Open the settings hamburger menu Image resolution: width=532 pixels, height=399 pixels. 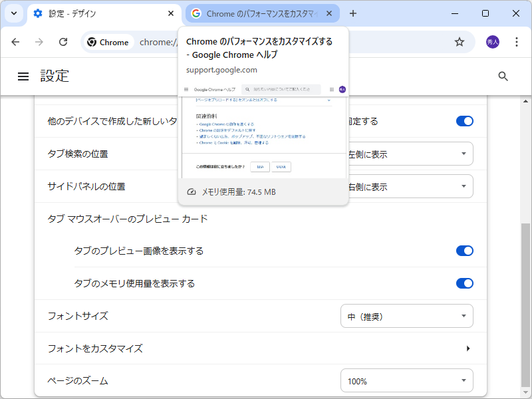click(23, 76)
